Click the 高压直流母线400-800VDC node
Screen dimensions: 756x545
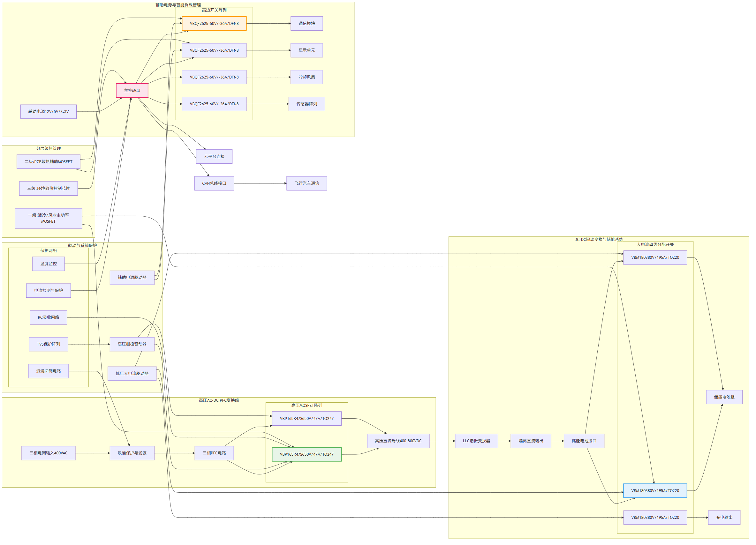398,441
